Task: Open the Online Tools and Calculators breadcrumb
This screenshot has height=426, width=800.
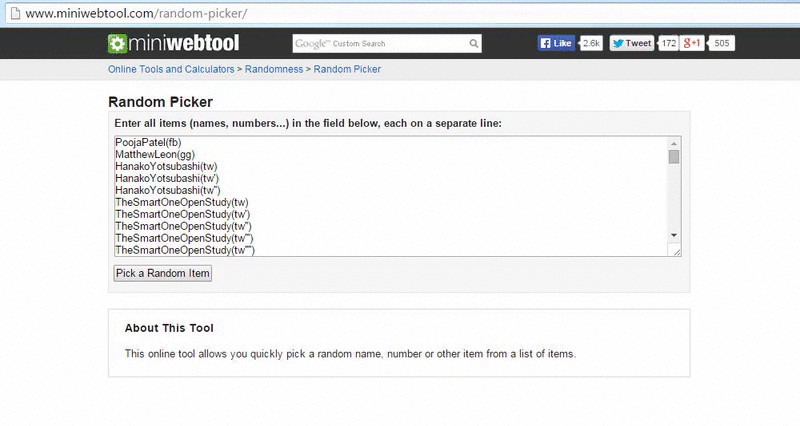Action: [171, 69]
